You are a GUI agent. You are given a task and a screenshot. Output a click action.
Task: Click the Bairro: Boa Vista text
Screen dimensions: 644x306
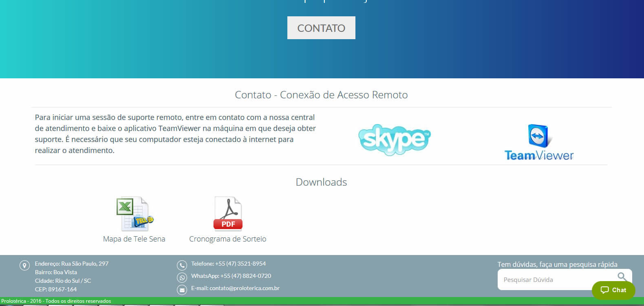click(x=56, y=272)
